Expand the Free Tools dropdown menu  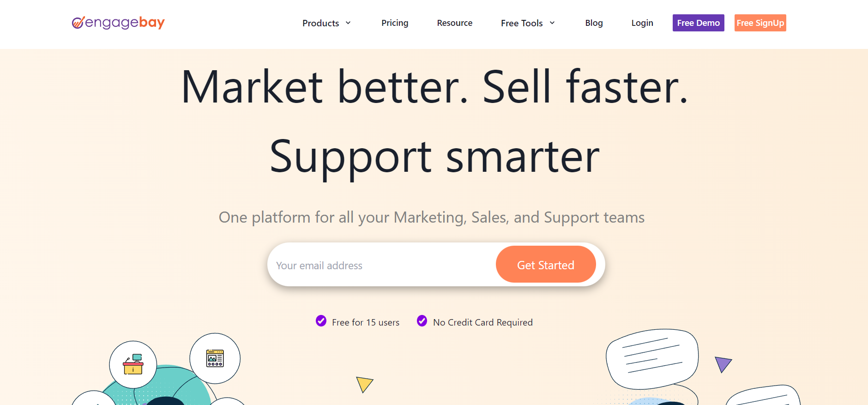tap(528, 23)
